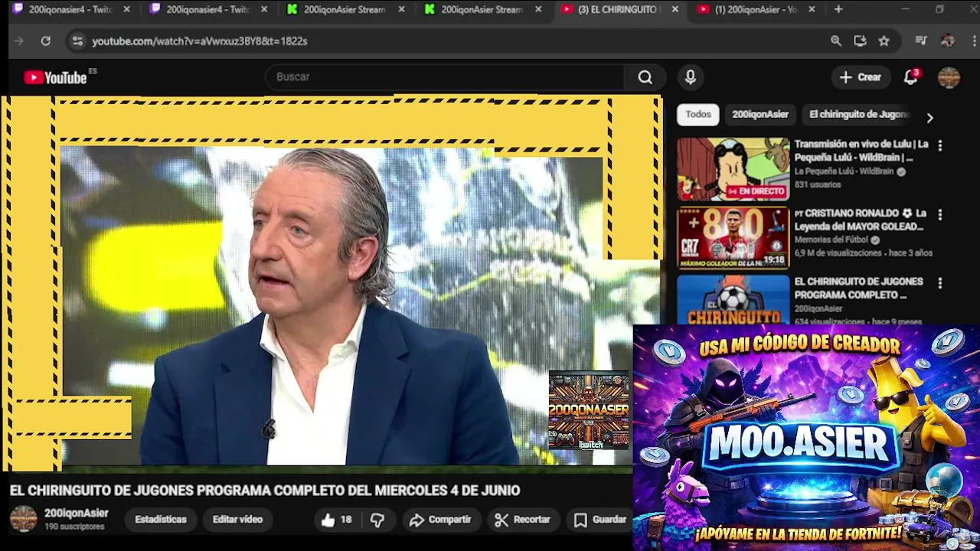Go to YouTube home via logo
The width and height of the screenshot is (980, 551).
55,77
